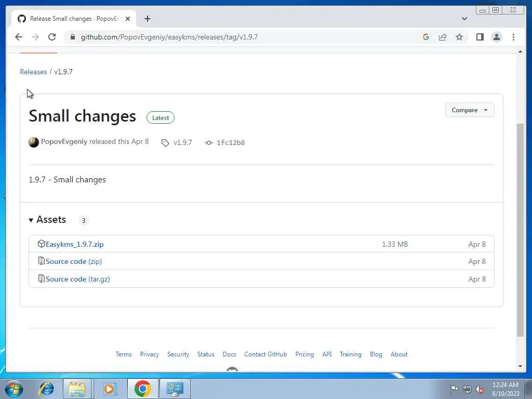Click the Assets count badge 3

84,220
